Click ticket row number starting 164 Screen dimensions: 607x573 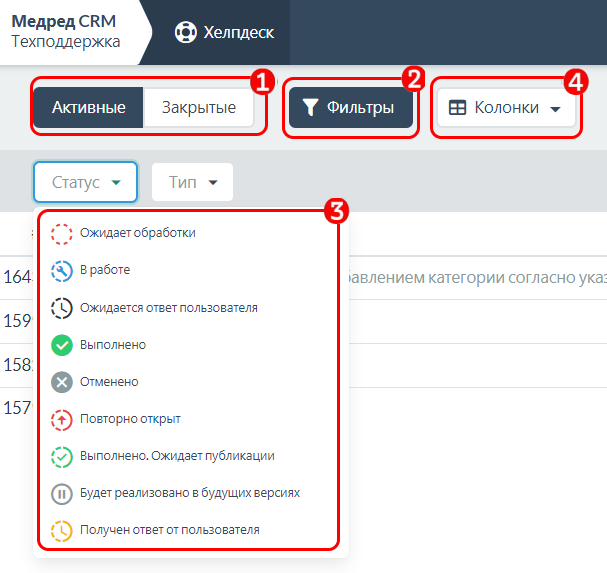tap(18, 277)
